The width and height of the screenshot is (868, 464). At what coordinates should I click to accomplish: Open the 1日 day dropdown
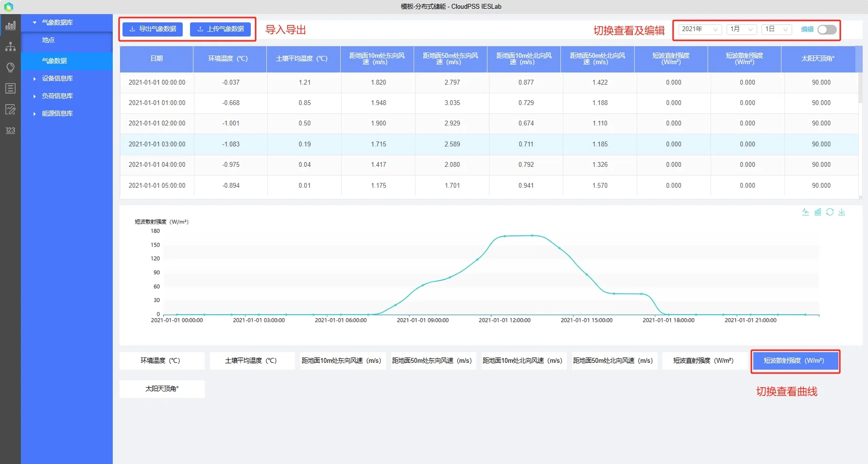pos(777,29)
